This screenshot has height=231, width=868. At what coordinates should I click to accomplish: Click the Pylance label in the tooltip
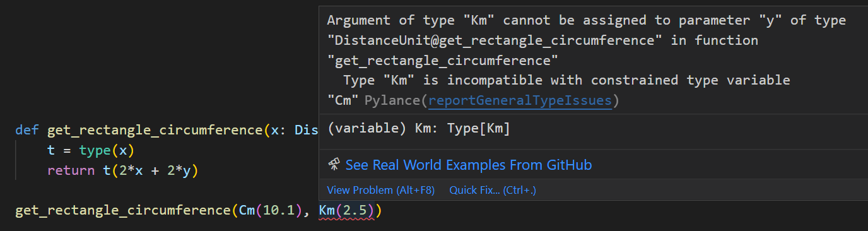pyautogui.click(x=392, y=100)
